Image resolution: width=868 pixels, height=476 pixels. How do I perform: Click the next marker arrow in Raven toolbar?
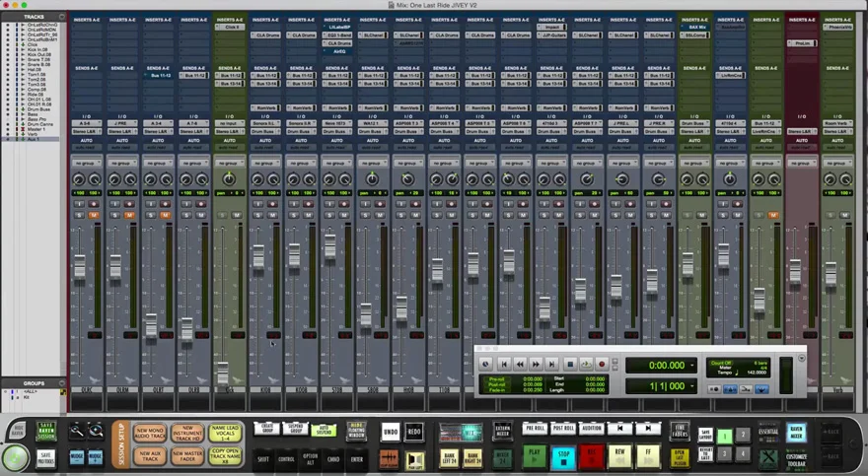click(648, 428)
